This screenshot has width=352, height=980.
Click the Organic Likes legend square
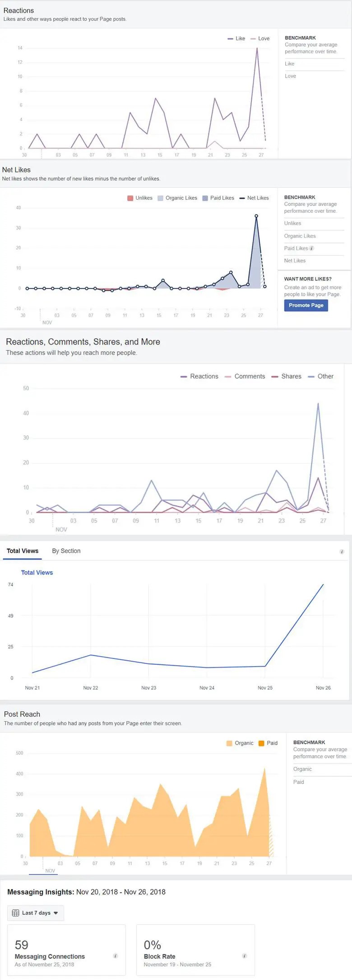point(160,198)
